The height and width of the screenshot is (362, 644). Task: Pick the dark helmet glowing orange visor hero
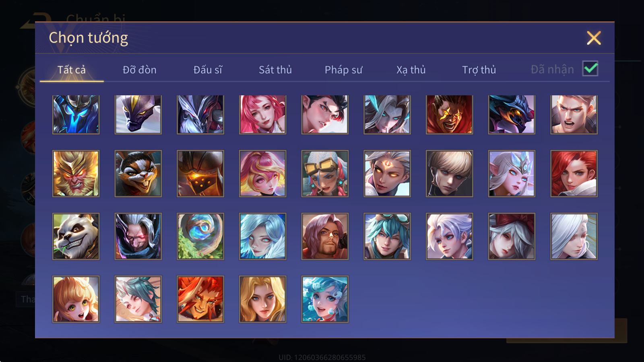tap(200, 173)
